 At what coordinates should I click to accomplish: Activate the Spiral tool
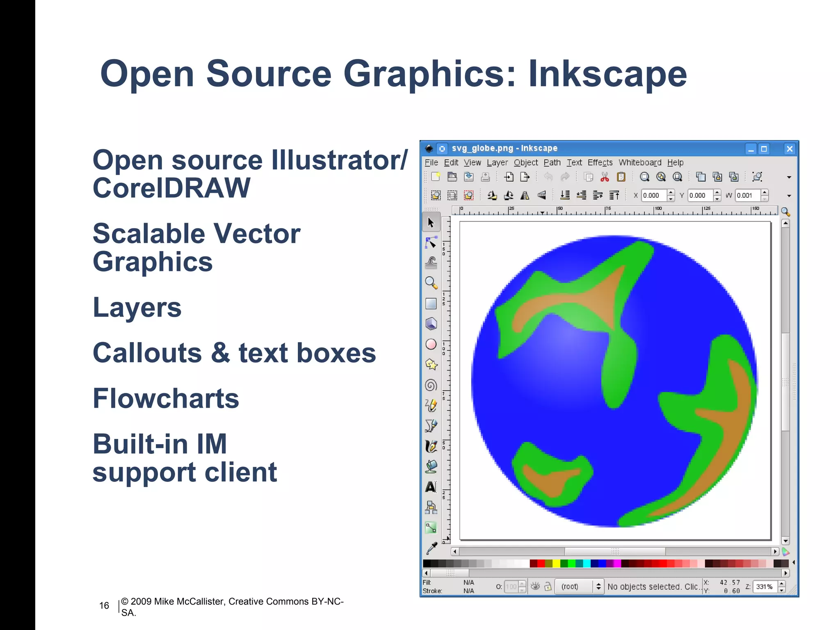click(431, 385)
